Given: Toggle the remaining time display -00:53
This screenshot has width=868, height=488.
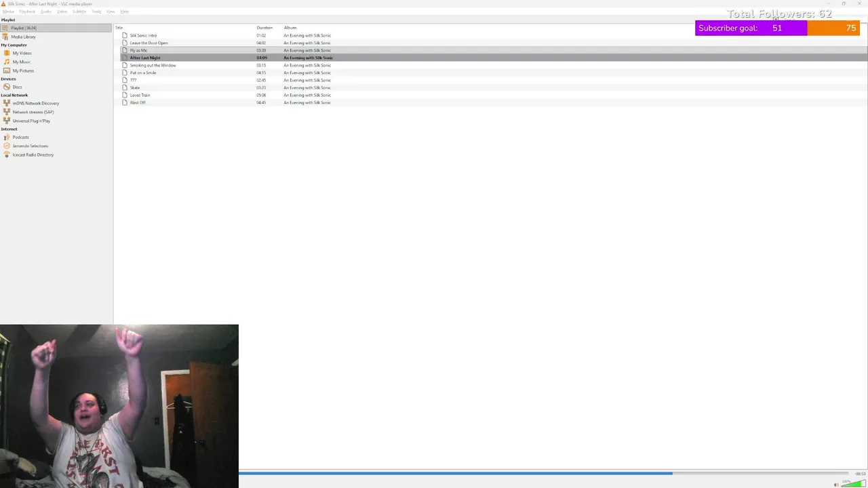Looking at the screenshot, I should pos(860,473).
